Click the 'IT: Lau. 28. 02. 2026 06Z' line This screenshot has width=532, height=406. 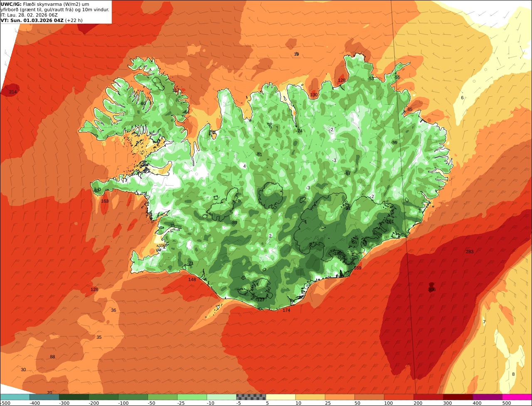(x=29, y=15)
